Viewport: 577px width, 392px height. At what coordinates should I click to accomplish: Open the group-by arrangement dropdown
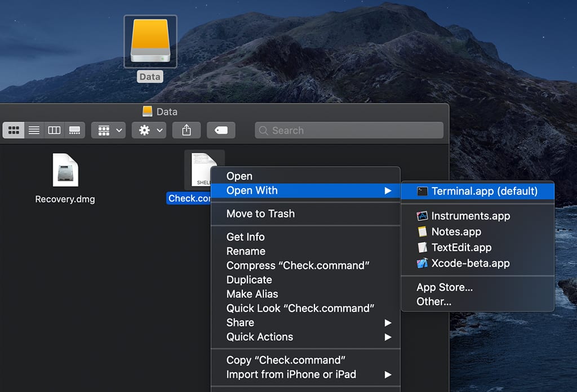pyautogui.click(x=109, y=130)
